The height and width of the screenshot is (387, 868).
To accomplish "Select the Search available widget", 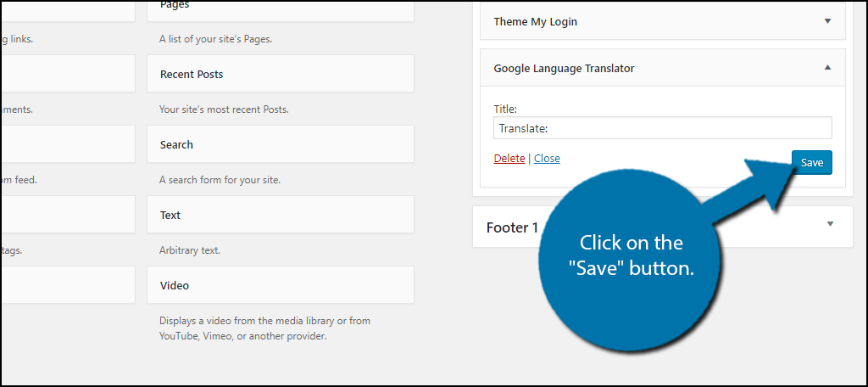I will pos(281,144).
